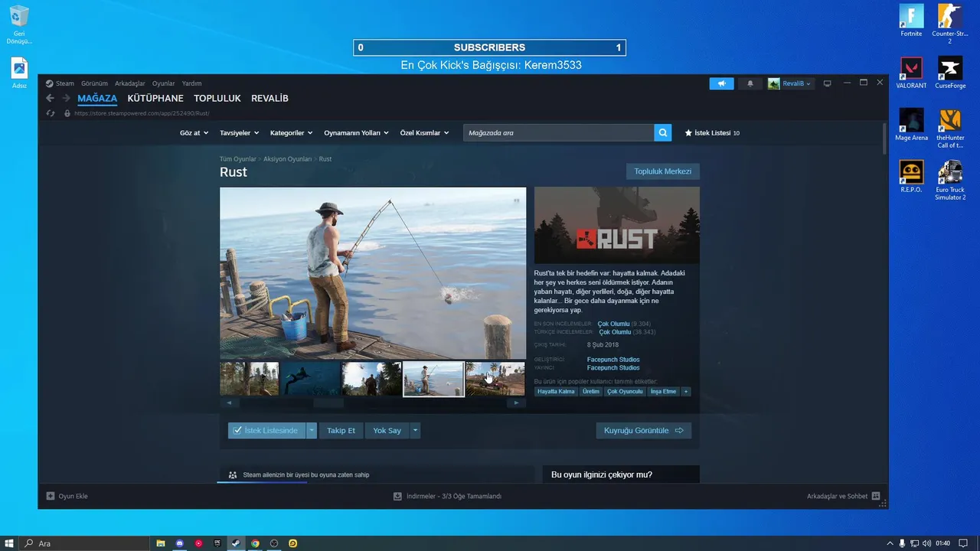Click the İnşa Etme tag

[664, 391]
